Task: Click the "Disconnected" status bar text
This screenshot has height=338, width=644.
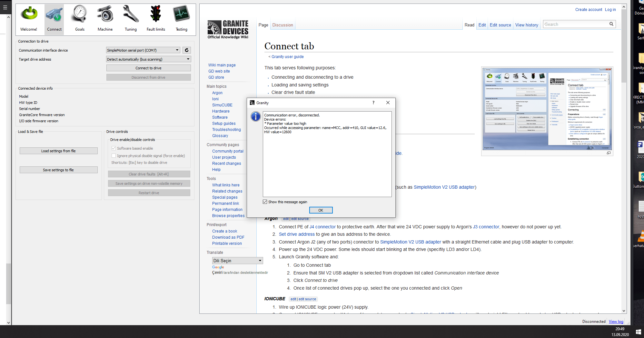Action: [x=594, y=322]
